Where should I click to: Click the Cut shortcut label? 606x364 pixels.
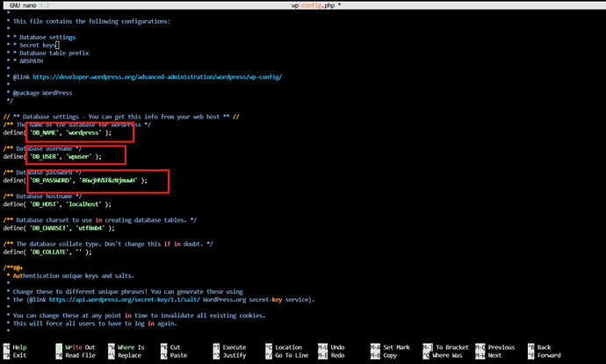[175, 347]
